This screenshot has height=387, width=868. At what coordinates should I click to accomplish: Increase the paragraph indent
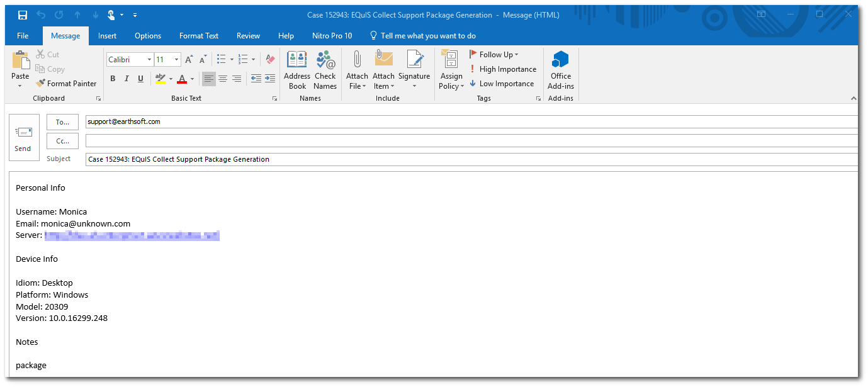tap(270, 79)
